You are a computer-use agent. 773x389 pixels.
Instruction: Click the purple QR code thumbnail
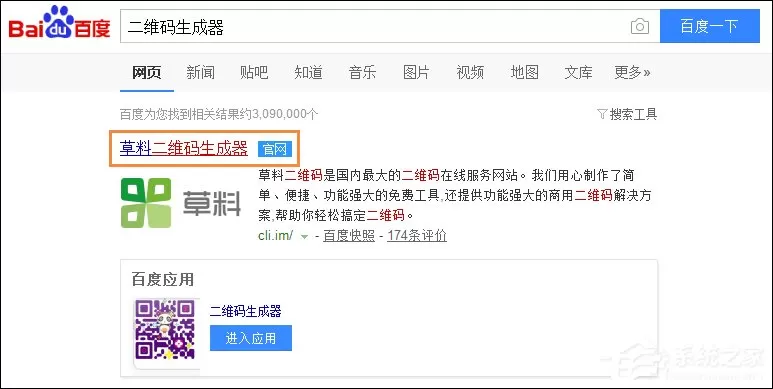tap(166, 330)
